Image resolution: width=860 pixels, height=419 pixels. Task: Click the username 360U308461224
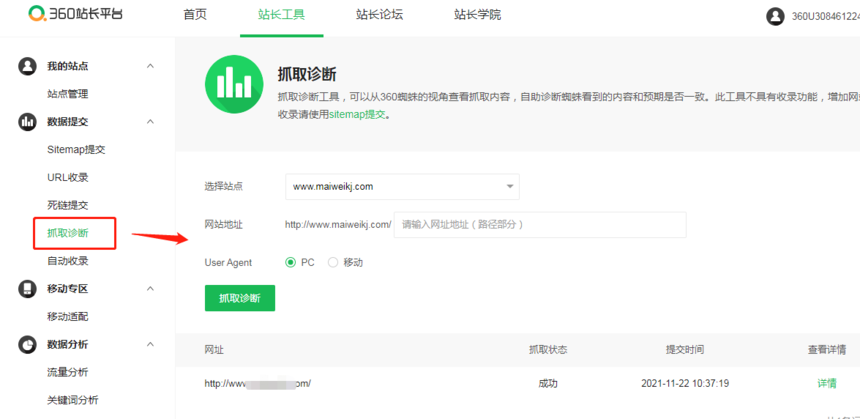(x=825, y=16)
